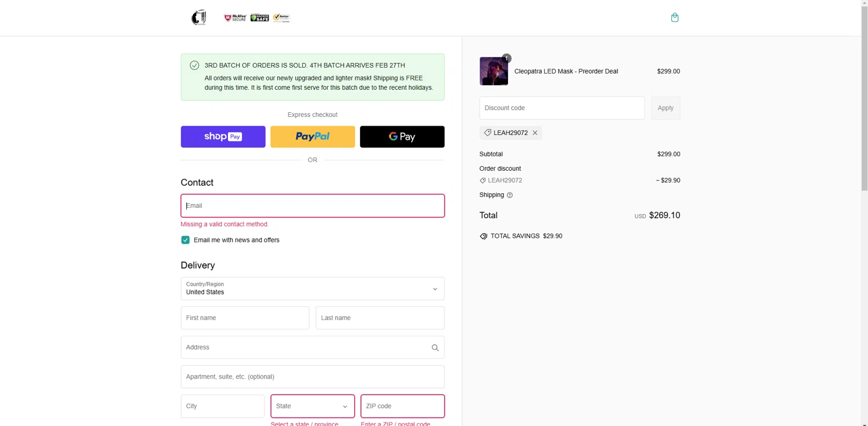Focus the Email input field
Viewport: 868px width, 426px height.
pos(312,205)
